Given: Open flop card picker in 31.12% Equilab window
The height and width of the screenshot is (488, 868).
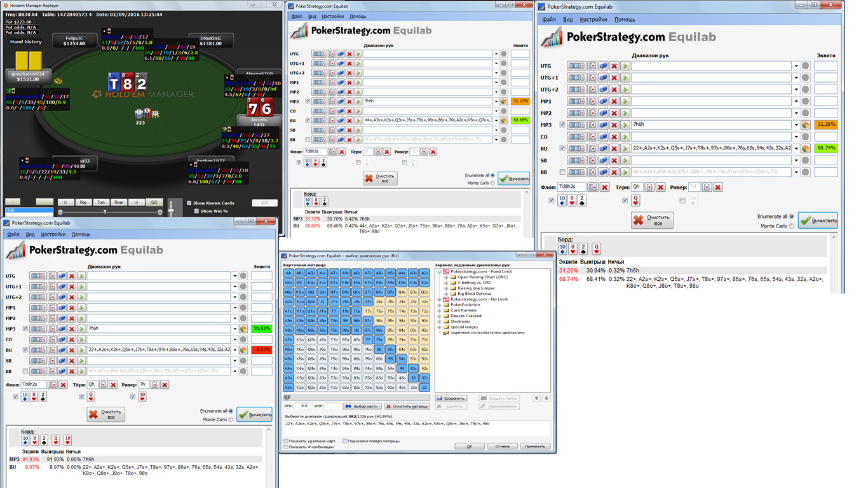Looking at the screenshot, I should point(332,152).
